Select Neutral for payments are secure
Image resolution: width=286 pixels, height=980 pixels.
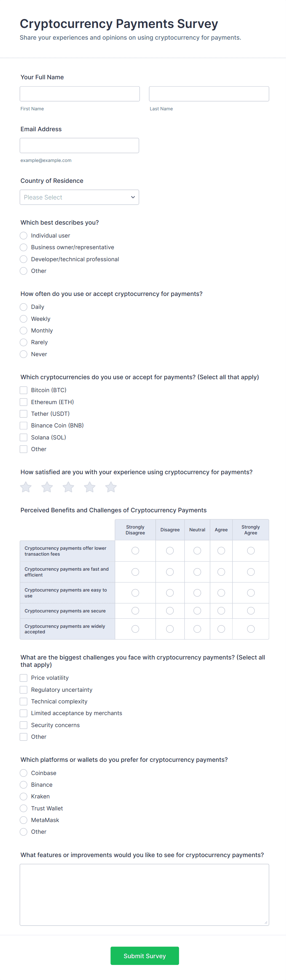[197, 611]
